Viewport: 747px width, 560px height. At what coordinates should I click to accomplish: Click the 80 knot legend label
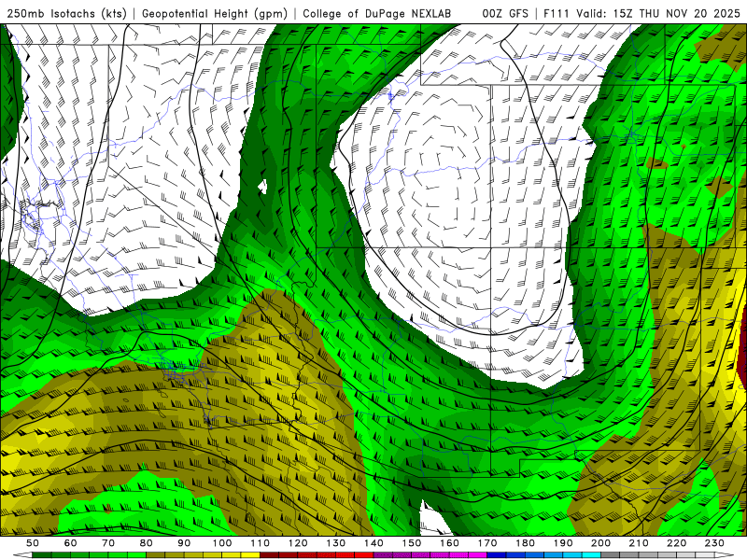[147, 543]
